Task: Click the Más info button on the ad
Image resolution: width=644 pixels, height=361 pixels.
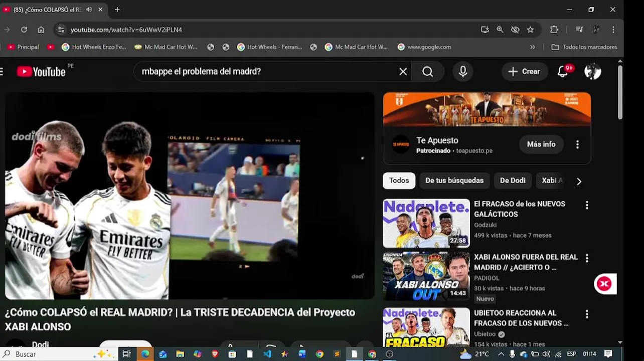Action: 541,144
